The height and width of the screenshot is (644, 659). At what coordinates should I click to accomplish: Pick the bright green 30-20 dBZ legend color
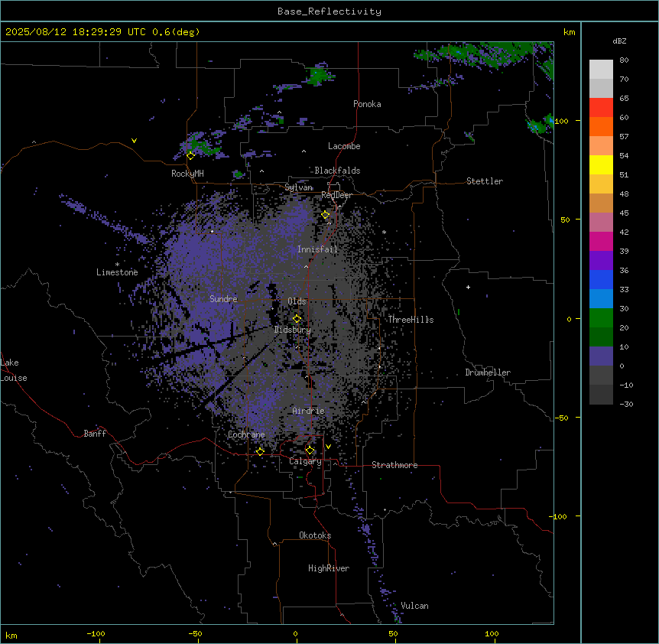[x=601, y=318]
